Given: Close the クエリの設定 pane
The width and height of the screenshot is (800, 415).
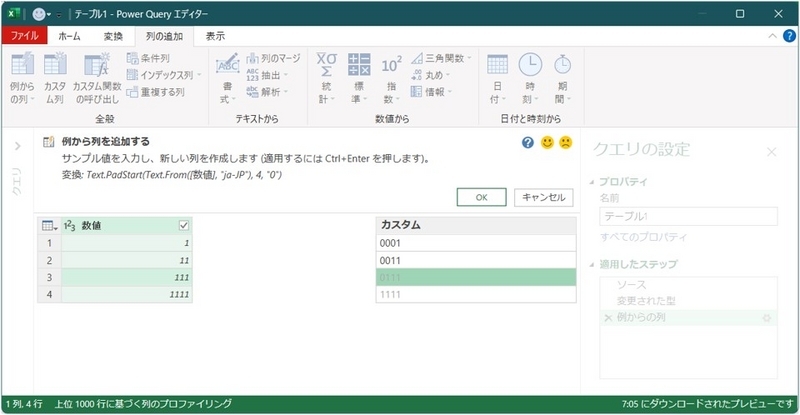Looking at the screenshot, I should coord(771,152).
